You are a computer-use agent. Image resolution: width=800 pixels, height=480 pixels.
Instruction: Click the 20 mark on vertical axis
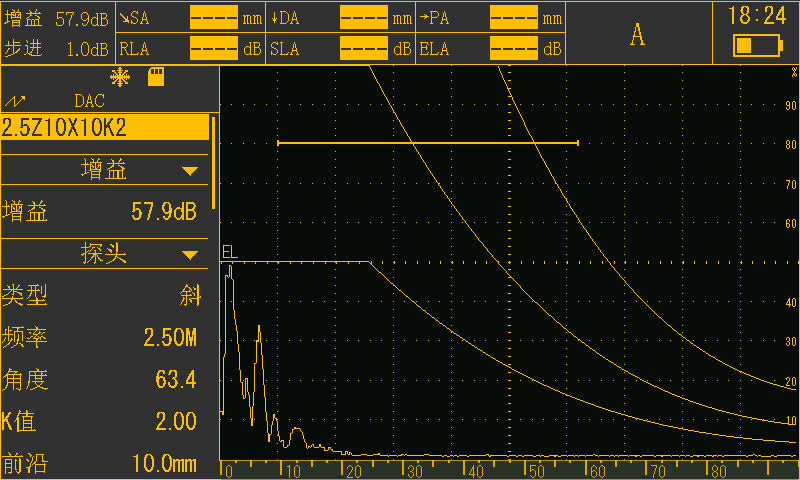(791, 382)
